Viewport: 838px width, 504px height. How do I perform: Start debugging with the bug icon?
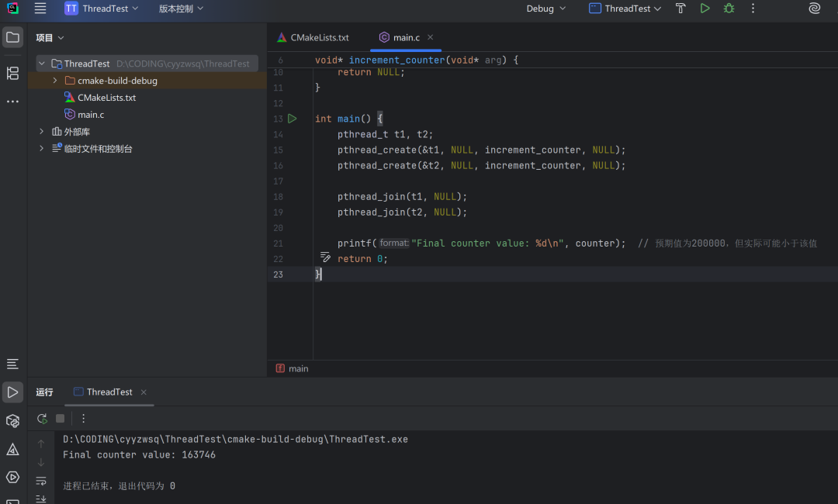click(x=729, y=9)
